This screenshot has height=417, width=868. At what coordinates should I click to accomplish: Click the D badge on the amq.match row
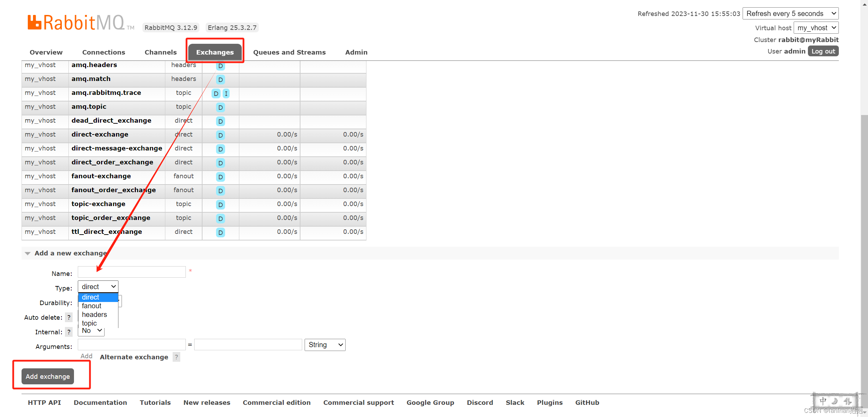[x=221, y=80]
